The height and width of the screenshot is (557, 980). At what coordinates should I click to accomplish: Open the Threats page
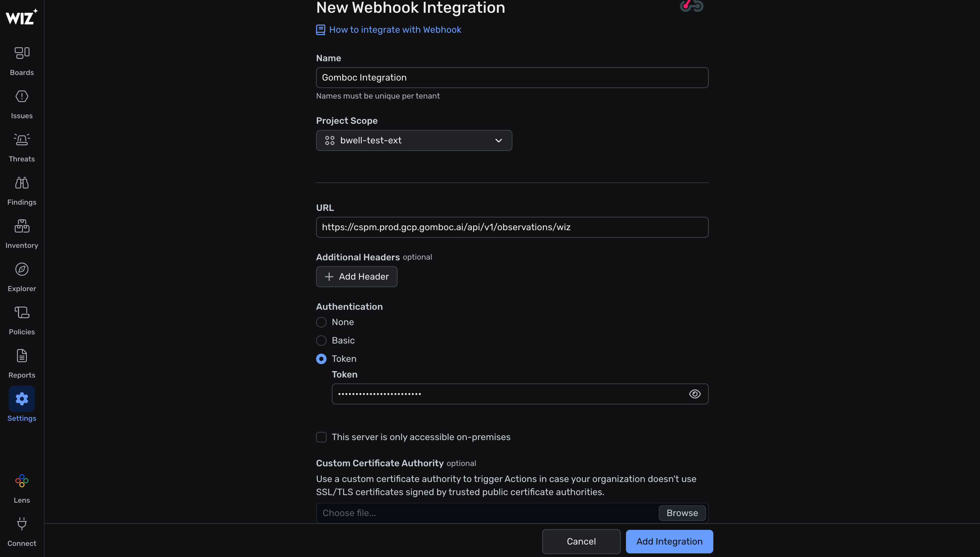tap(22, 148)
